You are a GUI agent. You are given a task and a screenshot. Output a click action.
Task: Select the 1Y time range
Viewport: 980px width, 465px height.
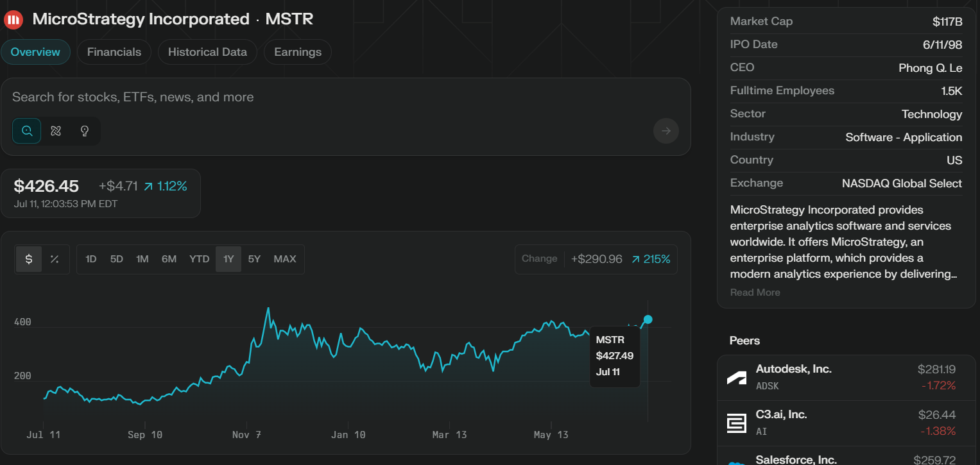pos(228,259)
